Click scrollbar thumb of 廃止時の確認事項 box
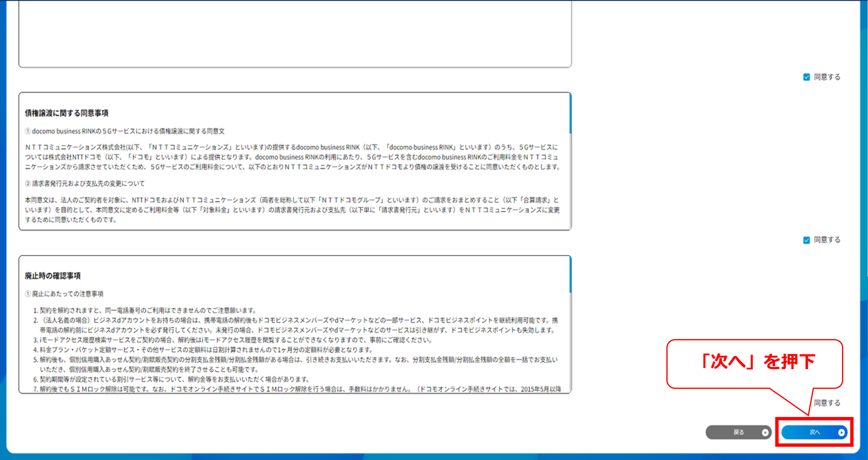This screenshot has height=460, width=868. pos(570,275)
